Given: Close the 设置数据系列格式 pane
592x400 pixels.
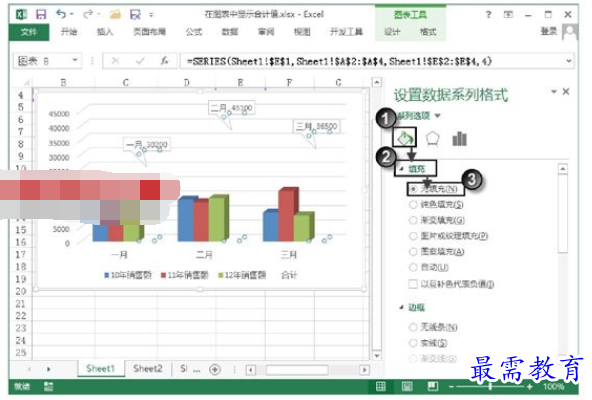Looking at the screenshot, I should click(566, 91).
